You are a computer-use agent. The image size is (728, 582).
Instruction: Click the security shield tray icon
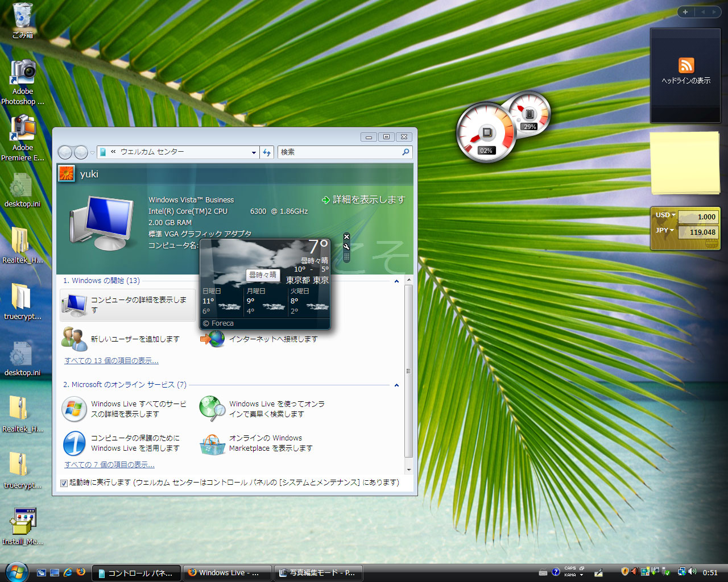pos(624,572)
